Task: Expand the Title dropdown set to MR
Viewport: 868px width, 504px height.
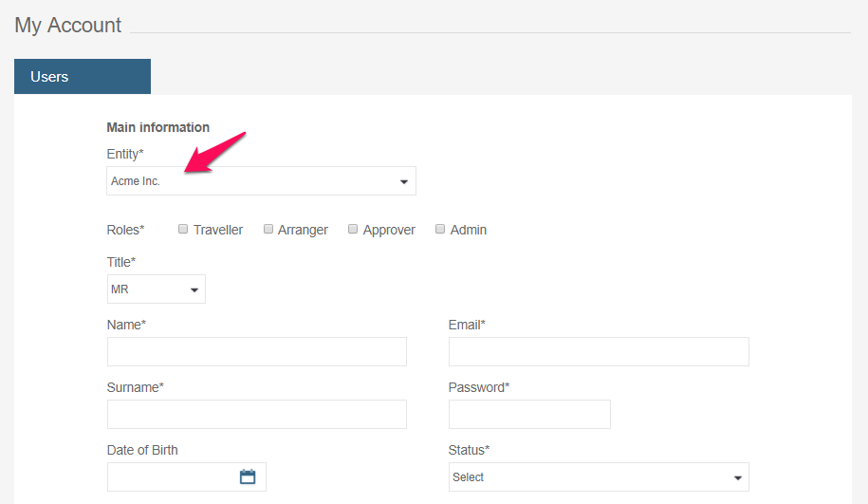Action: coord(156,289)
